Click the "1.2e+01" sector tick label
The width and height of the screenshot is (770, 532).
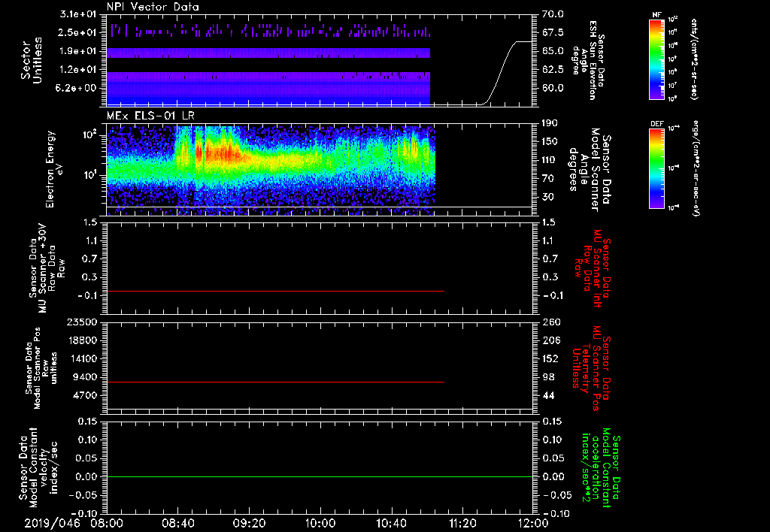click(78, 70)
